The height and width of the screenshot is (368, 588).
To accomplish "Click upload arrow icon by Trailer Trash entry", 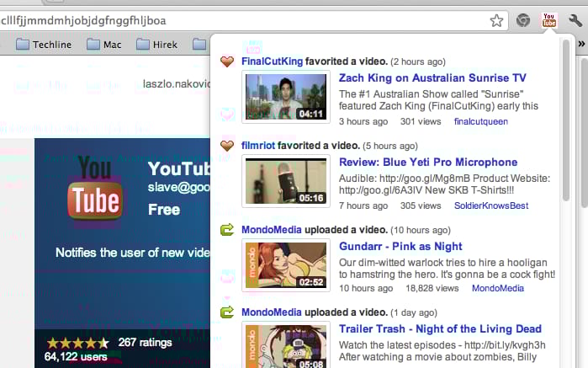I will click(227, 312).
